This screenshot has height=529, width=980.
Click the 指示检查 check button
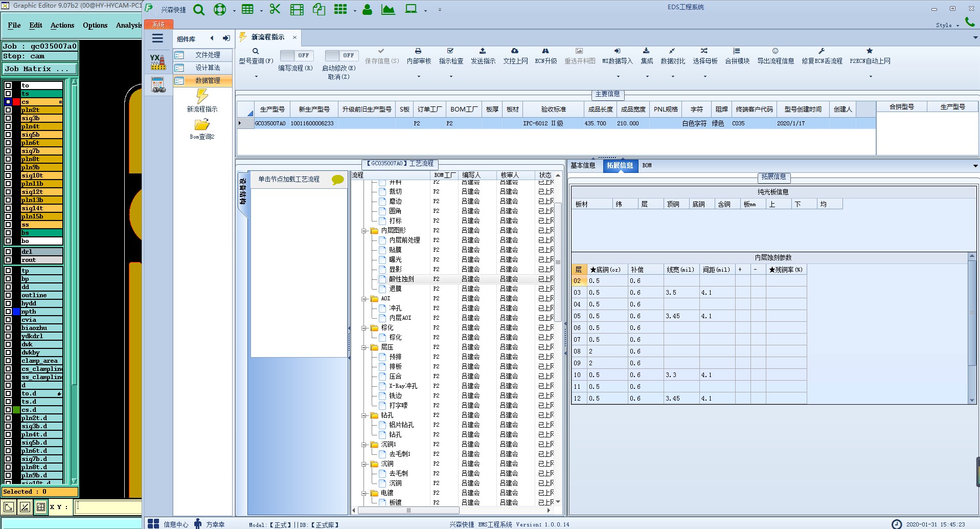click(x=451, y=56)
